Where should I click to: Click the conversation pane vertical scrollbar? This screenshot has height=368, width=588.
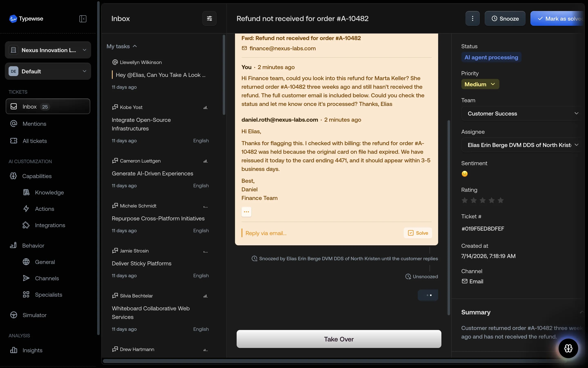(x=449, y=218)
